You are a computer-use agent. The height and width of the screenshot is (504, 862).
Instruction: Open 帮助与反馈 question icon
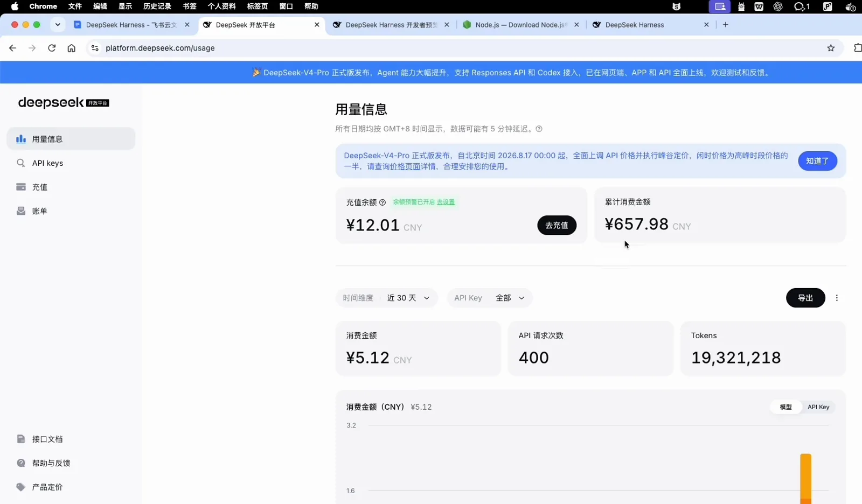21,463
